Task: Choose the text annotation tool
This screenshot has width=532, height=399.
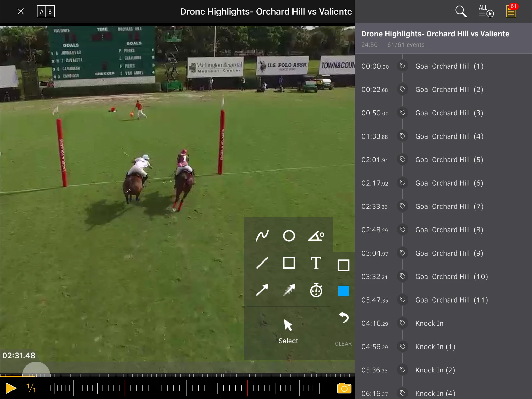Action: point(316,263)
